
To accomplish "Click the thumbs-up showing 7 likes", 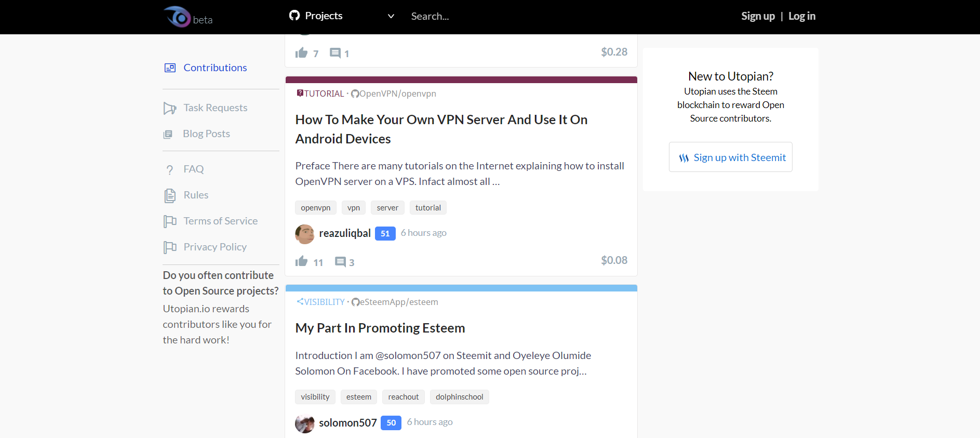I will click(302, 53).
